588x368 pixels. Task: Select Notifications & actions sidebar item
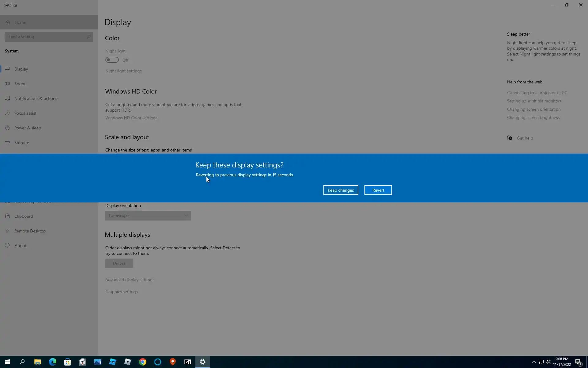[36, 98]
